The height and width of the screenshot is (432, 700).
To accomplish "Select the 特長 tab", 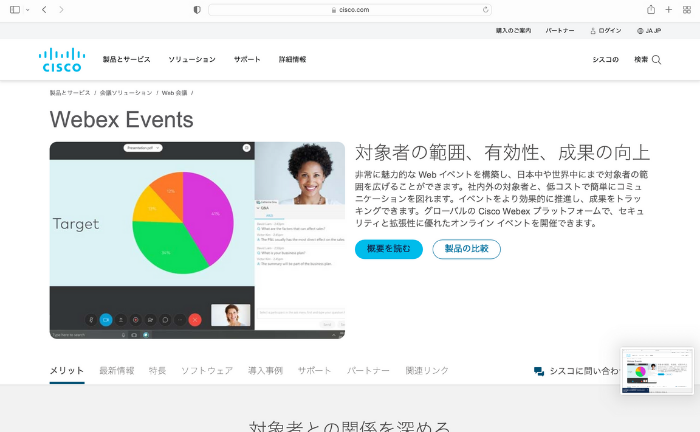I will (x=157, y=371).
